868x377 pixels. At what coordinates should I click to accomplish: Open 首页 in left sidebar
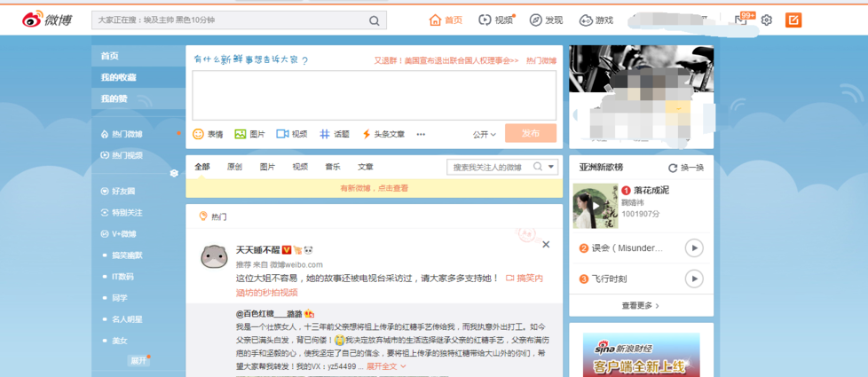click(138, 56)
